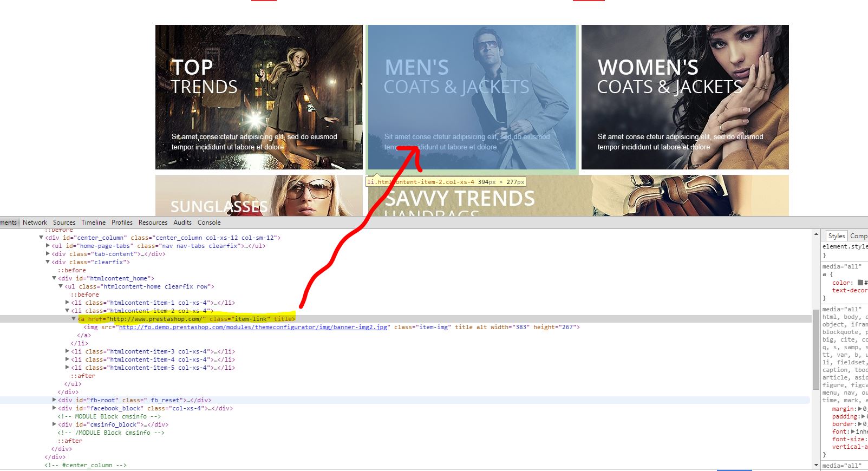Expand the fb-root div node

click(x=54, y=400)
